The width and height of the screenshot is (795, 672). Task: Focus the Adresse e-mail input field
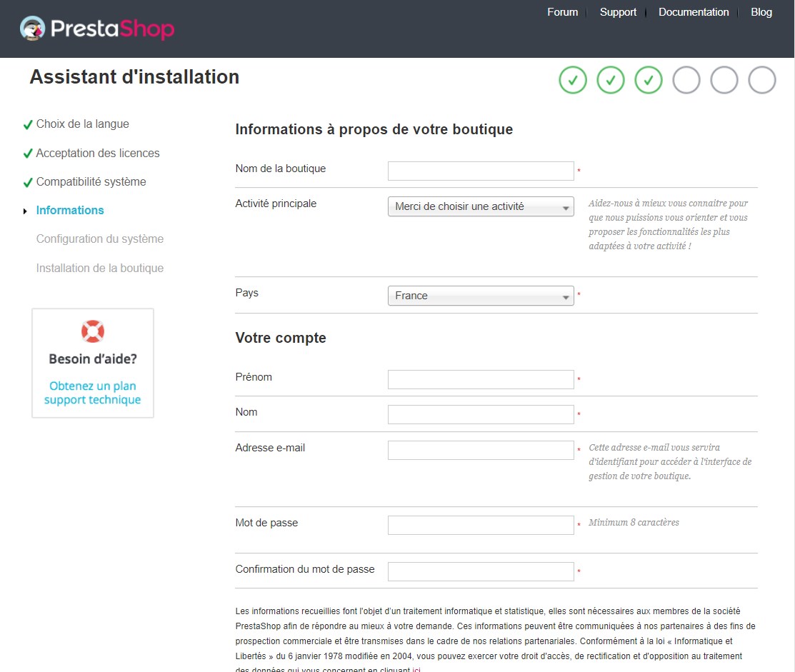481,450
